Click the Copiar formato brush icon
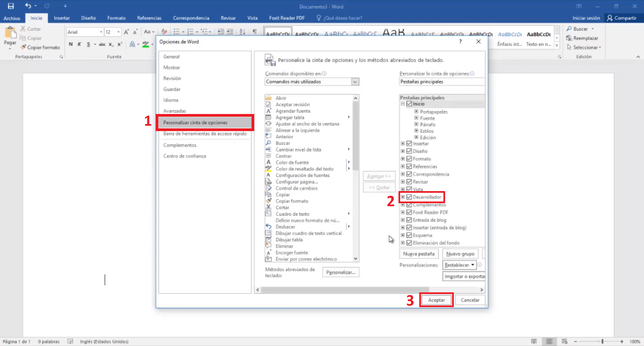The image size is (644, 346). [x=23, y=47]
